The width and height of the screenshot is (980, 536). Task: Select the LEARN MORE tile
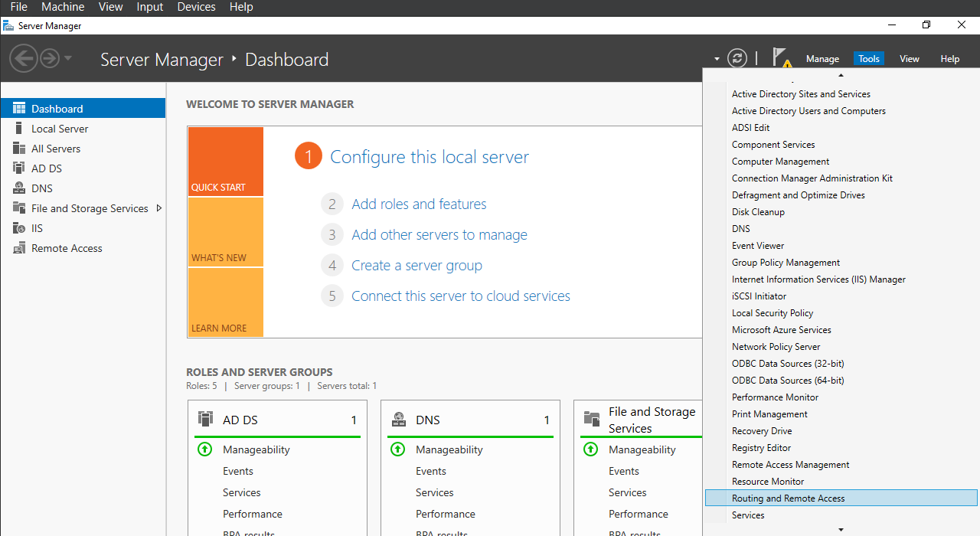225,302
